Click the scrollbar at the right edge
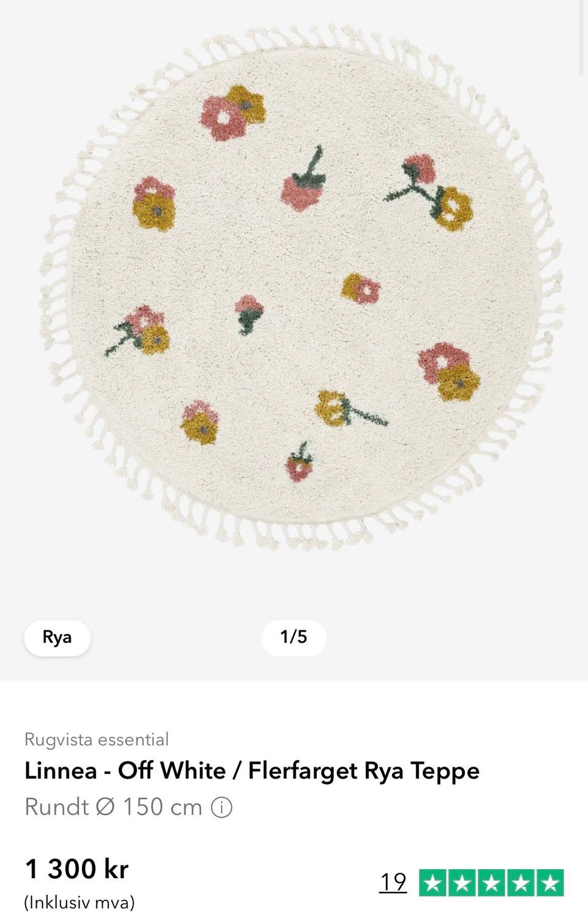This screenshot has width=588, height=923. 581,37
